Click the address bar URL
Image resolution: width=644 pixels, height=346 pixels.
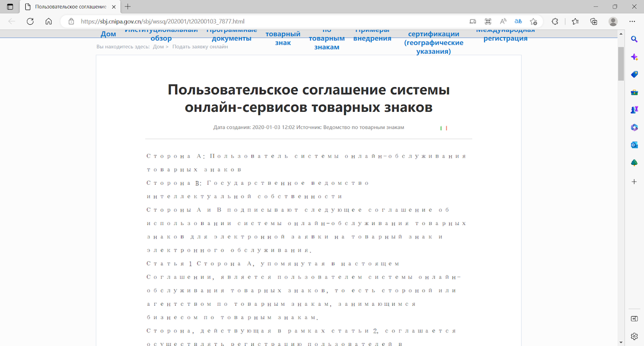(163, 21)
